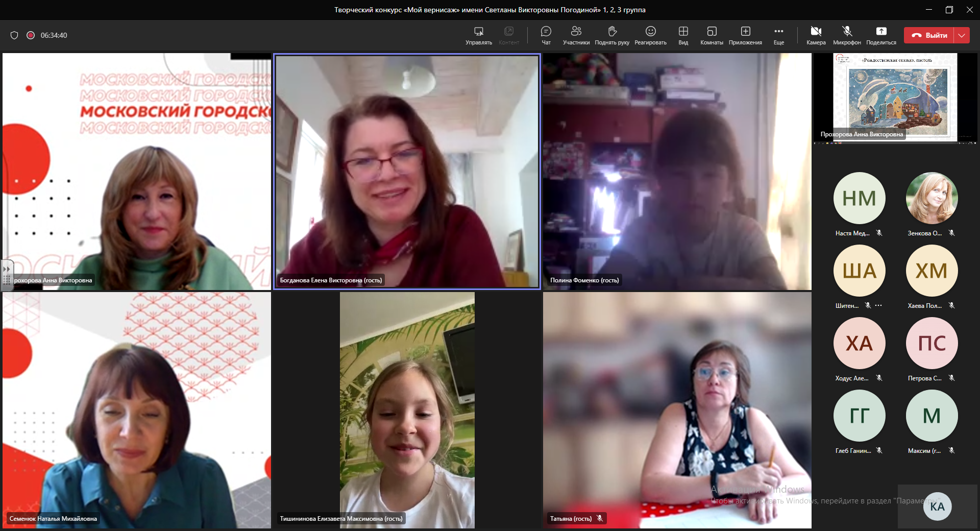980x531 pixels.
Task: Open the Rooms icon in toolbar
Action: pyautogui.click(x=712, y=35)
